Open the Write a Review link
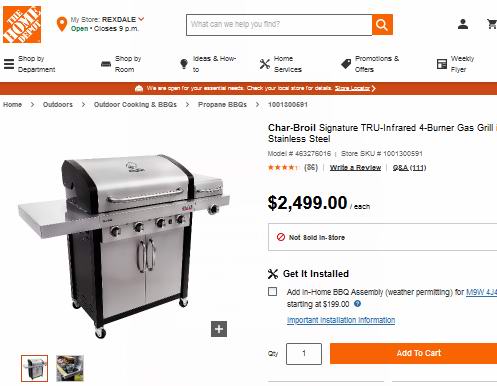Viewport: 497px width, 386px height. tap(355, 168)
